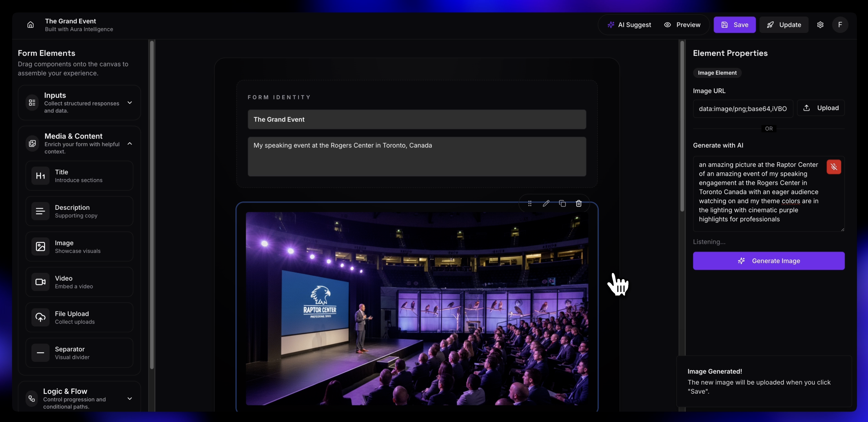The width and height of the screenshot is (868, 422).
Task: Go to the home icon
Action: [x=30, y=25]
